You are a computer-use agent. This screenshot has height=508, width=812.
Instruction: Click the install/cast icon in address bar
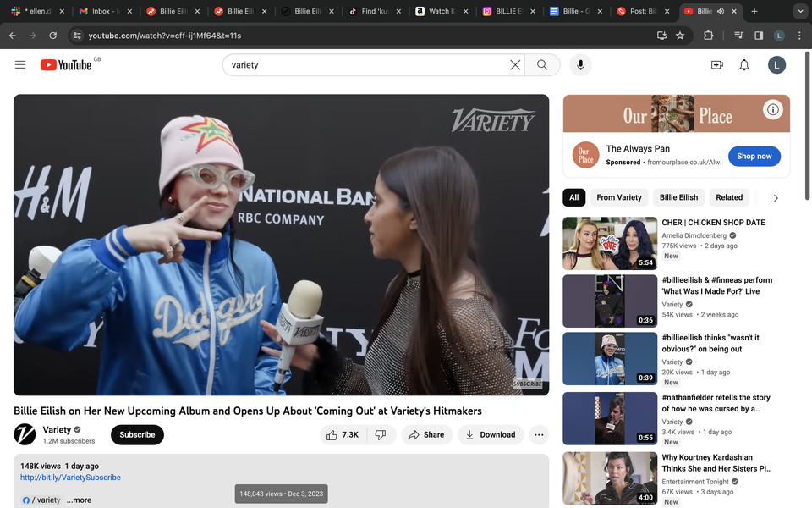coord(661,36)
